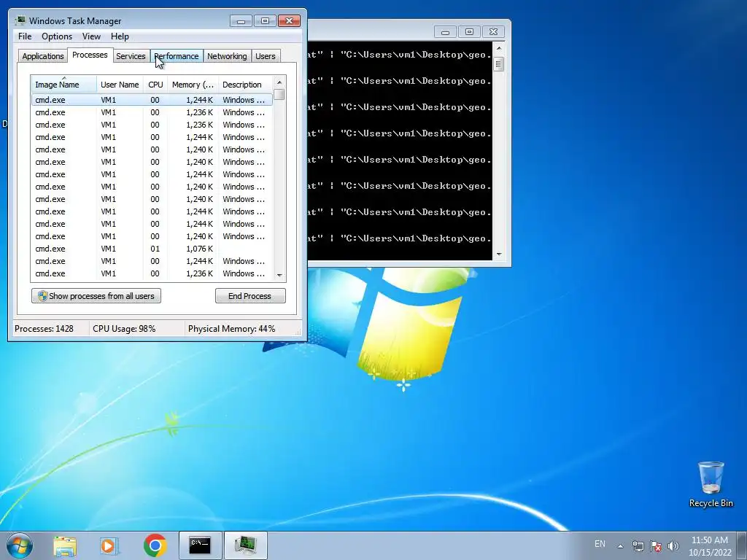Switch to Command Prompt taskbar button
Viewport: 747px width, 560px height.
click(200, 545)
